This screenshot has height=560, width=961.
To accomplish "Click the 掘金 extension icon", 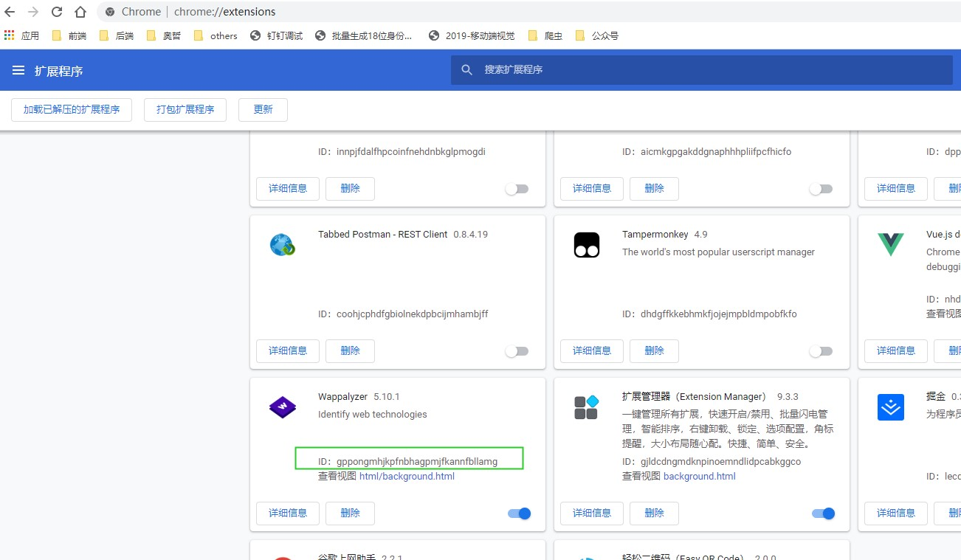I will coord(891,407).
